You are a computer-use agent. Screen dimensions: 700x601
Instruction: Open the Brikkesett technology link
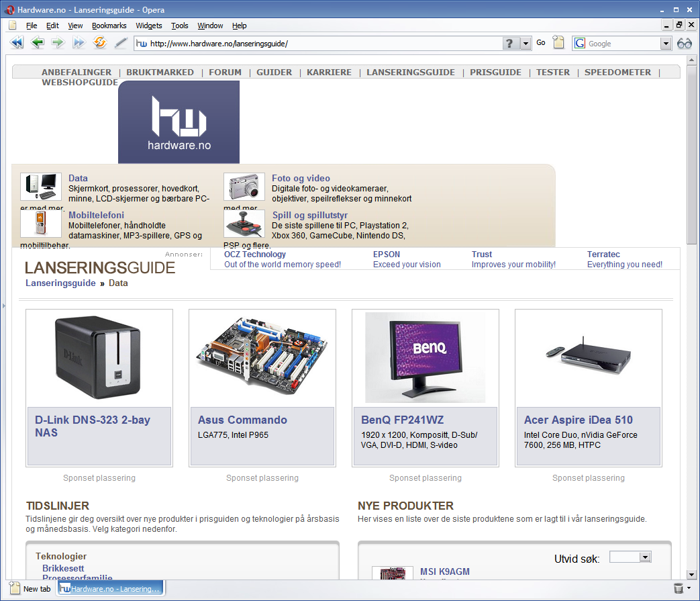[x=63, y=568]
